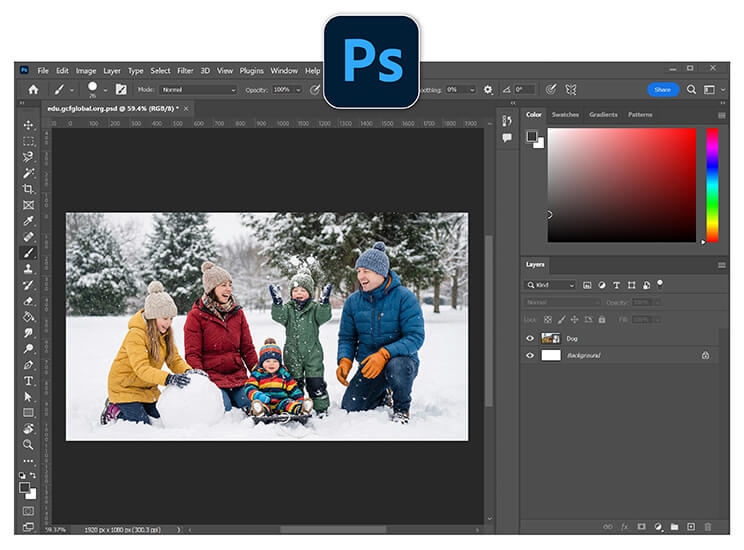Click the blue Share button
The image size is (744, 550).
pos(663,89)
